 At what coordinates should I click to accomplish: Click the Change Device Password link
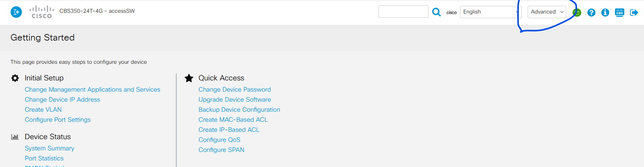(x=235, y=90)
